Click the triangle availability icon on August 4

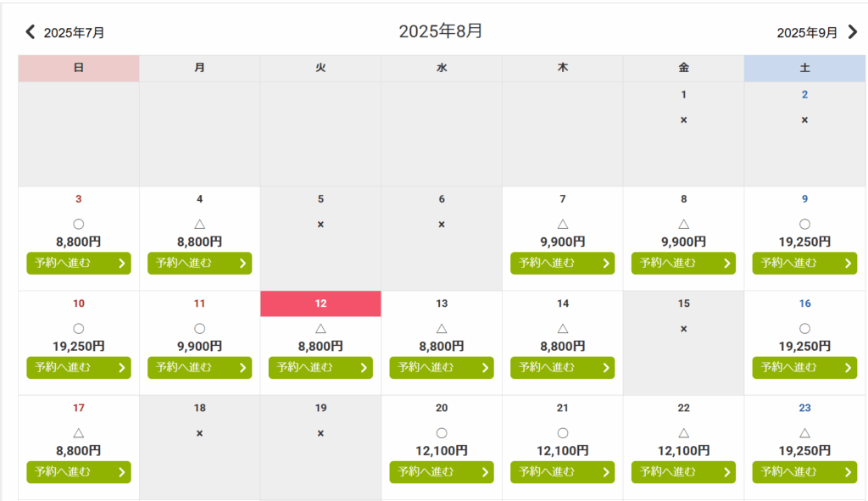200,224
